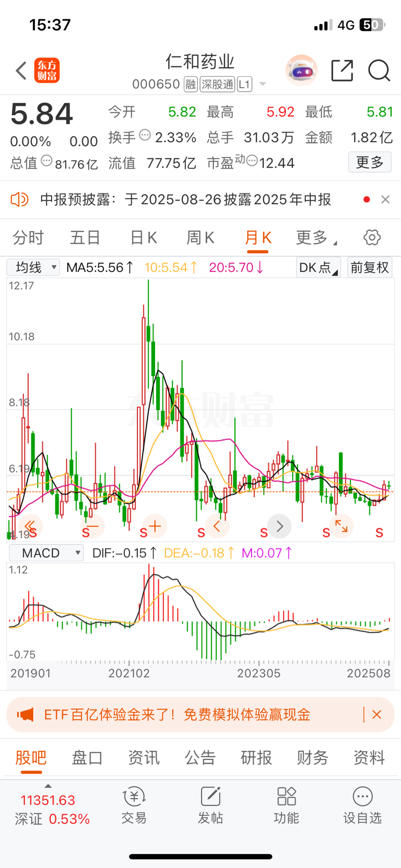The width and height of the screenshot is (401, 868).
Task: Switch to 周K chart tab
Action: 200,238
